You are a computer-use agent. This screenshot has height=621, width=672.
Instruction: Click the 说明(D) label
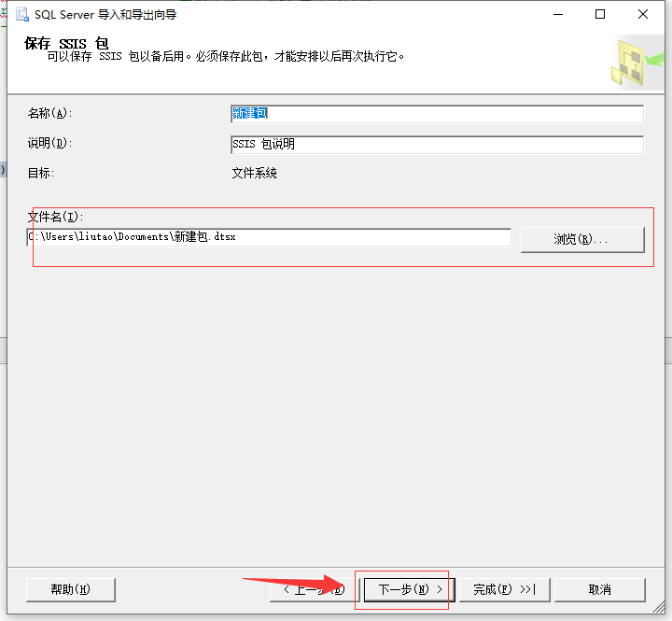pos(49,143)
